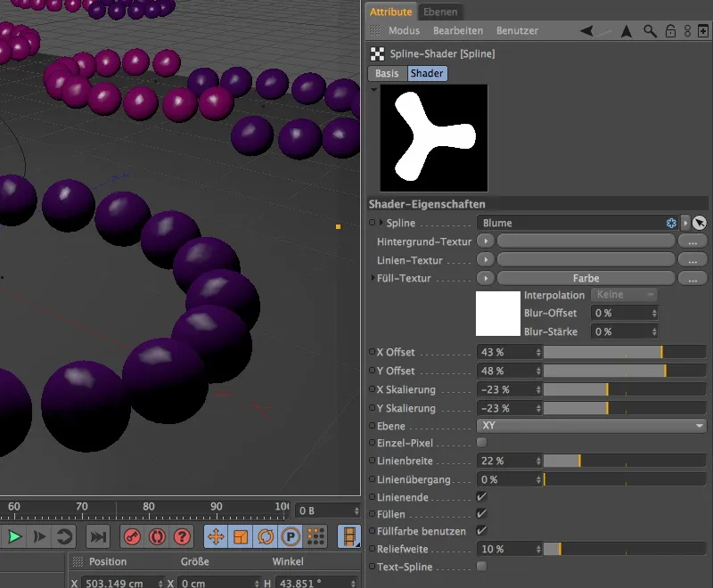Open the Ebene XY dropdown
Image resolution: width=713 pixels, height=588 pixels.
coord(592,426)
